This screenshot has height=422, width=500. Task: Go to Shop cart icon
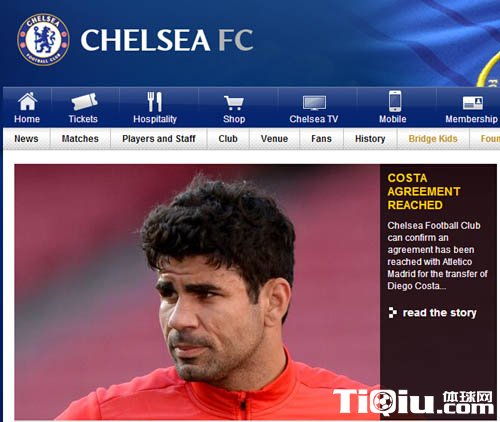234,103
